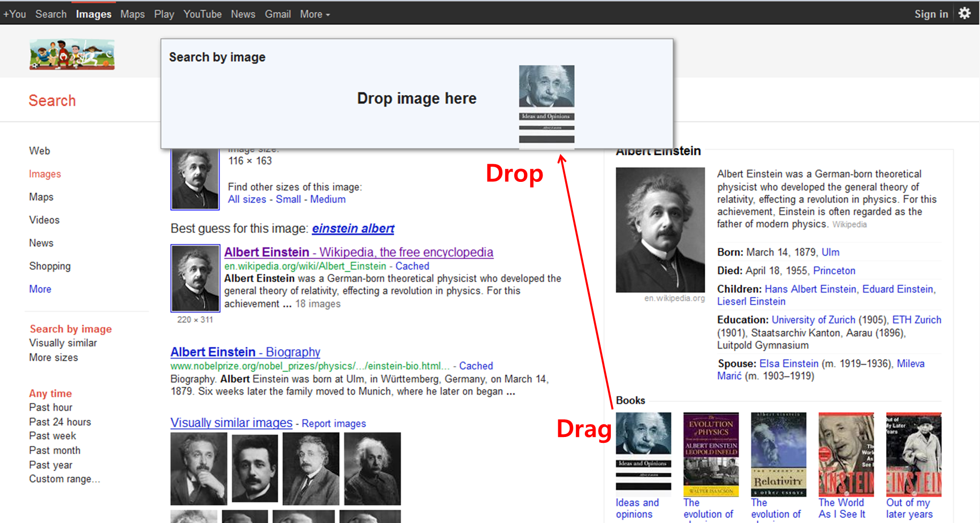
Task: Open the Eduard Einstein link
Action: (897, 290)
